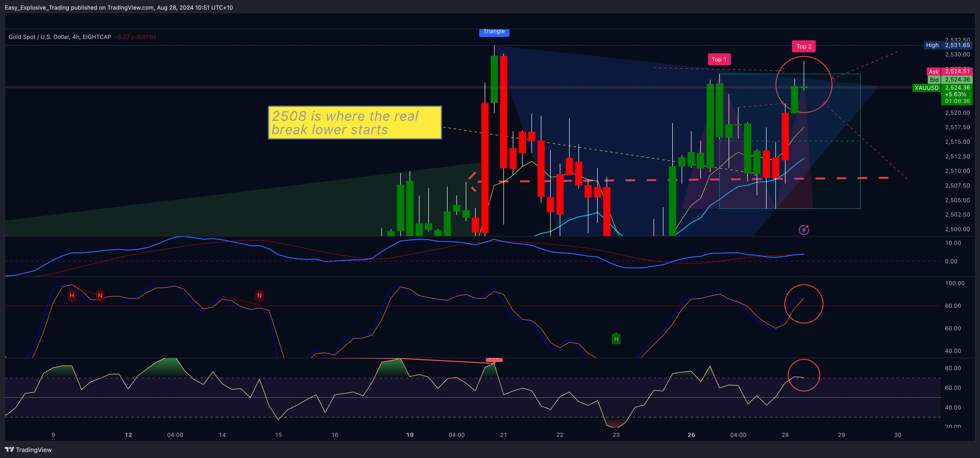Click the green H marker in stochastic pane

[x=616, y=339]
